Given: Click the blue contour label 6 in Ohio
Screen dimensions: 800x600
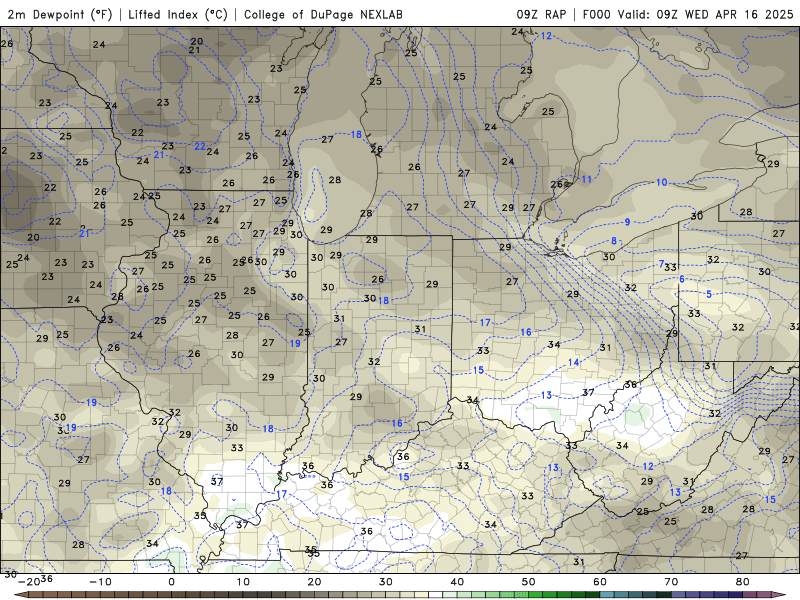Looking at the screenshot, I should [682, 279].
